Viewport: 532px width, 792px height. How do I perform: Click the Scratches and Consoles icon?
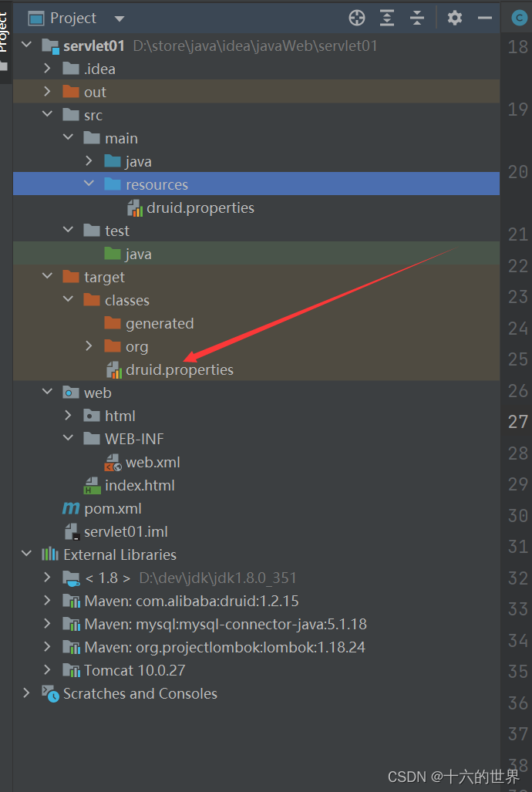[50, 694]
